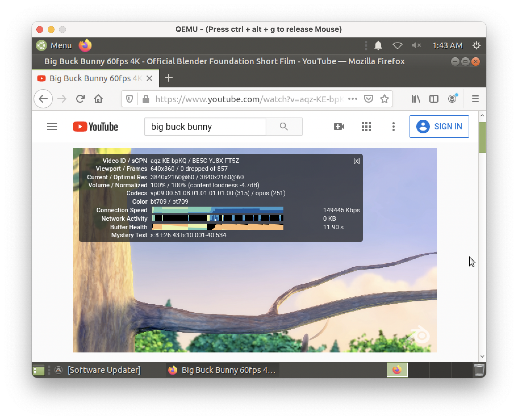Bookmark this page with the star
The height and width of the screenshot is (420, 518).
point(385,99)
